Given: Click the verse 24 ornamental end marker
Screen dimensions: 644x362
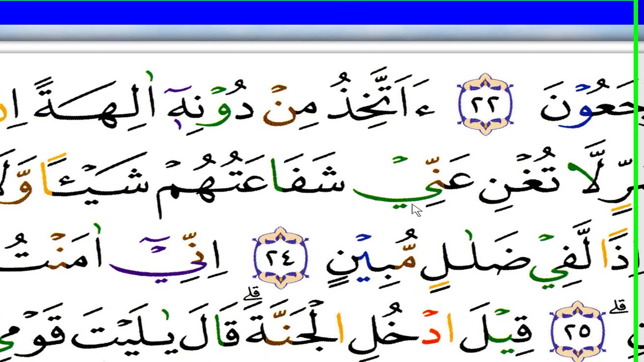Looking at the screenshot, I should [280, 258].
